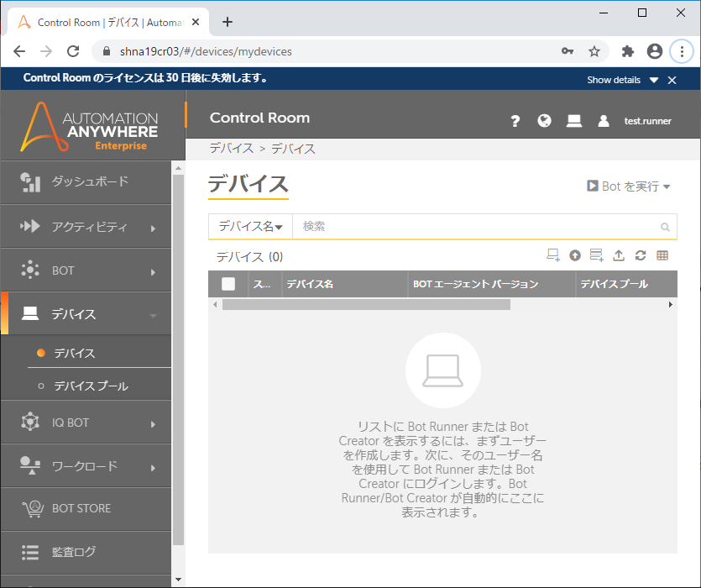The height and width of the screenshot is (588, 701).
Task: Click the table horizontal scrollbar thumb
Action: click(x=366, y=305)
